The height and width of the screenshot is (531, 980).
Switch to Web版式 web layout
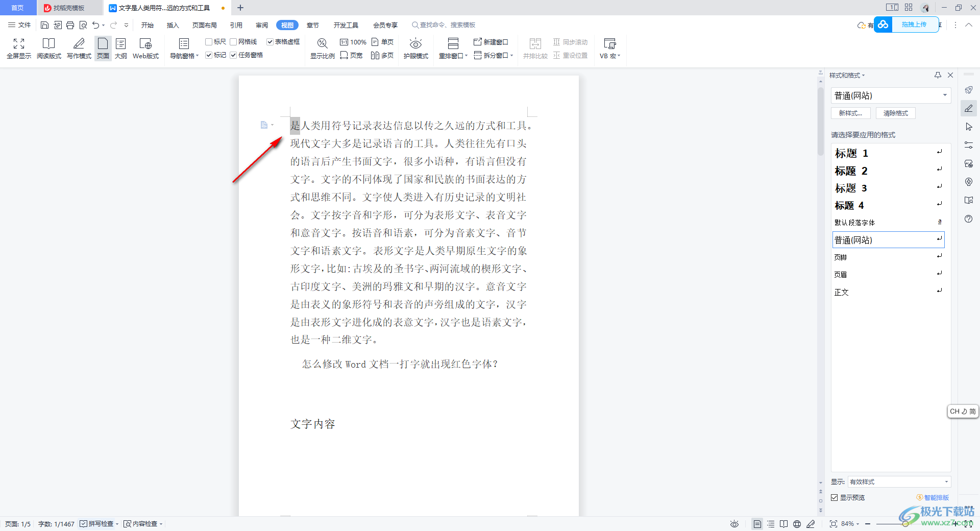coord(146,49)
